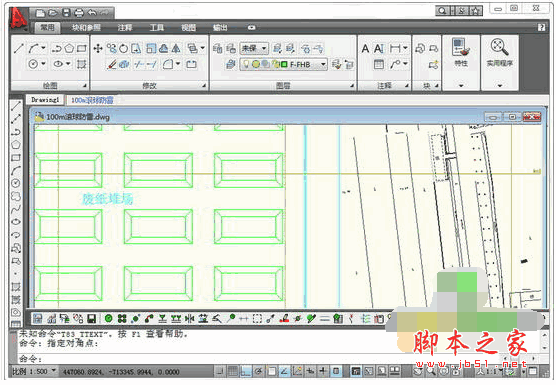Select the Copy tool in 修改 panel
556x385 pixels.
click(111, 48)
